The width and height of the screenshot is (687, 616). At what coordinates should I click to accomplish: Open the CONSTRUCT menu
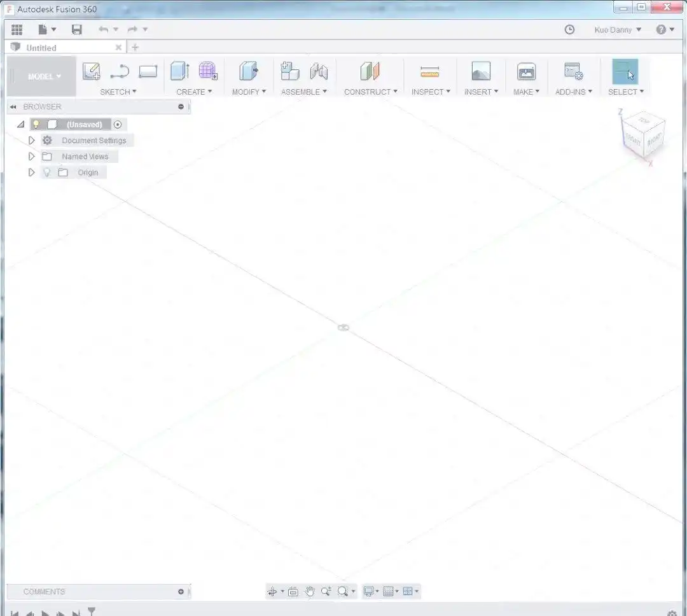click(x=371, y=92)
